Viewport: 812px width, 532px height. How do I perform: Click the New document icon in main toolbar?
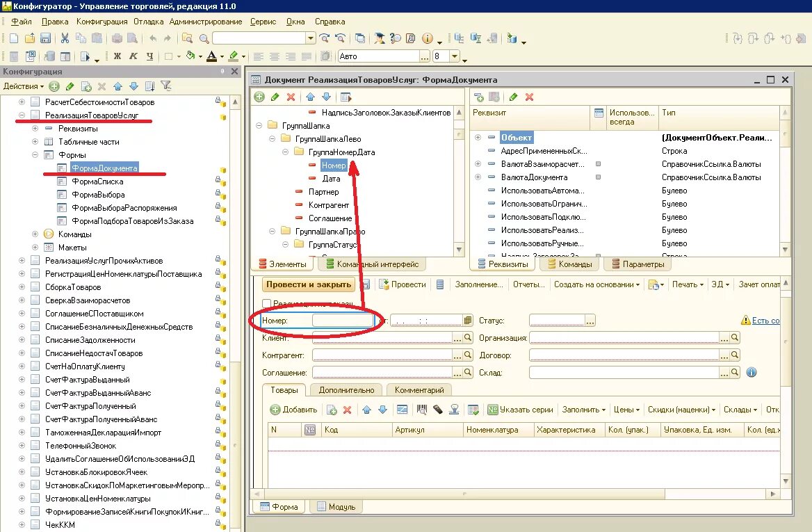tap(14, 38)
